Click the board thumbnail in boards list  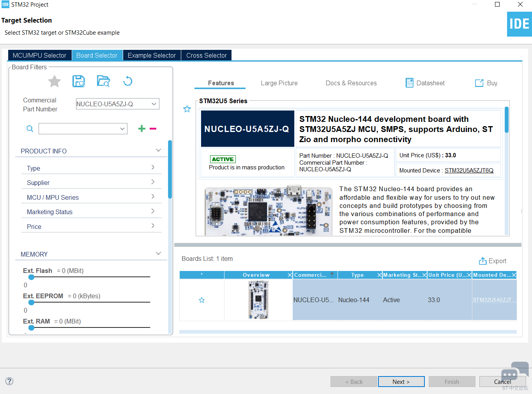258,300
